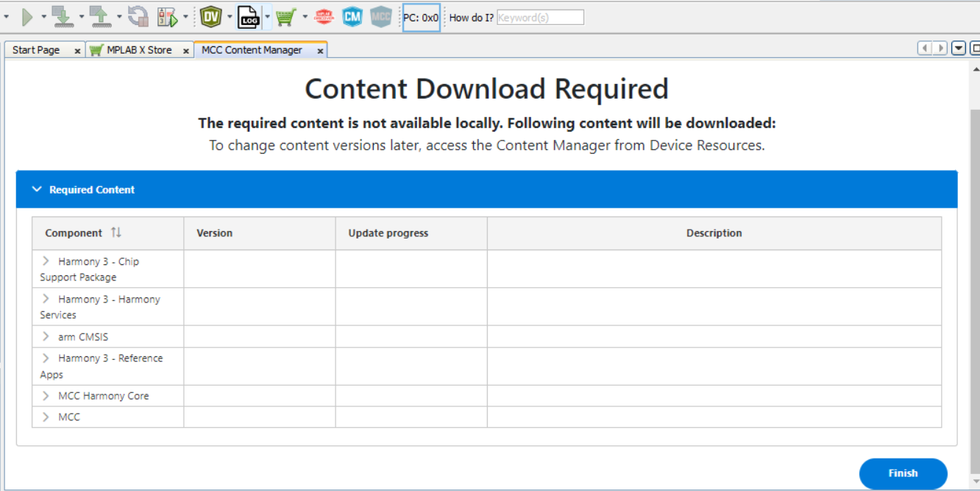Open dropdown arrow next to LOG icon
This screenshot has height=491, width=980.
click(267, 17)
